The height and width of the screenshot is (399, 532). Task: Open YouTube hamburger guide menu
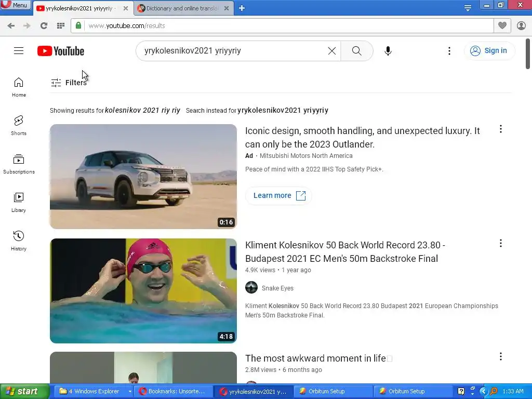pos(19,51)
